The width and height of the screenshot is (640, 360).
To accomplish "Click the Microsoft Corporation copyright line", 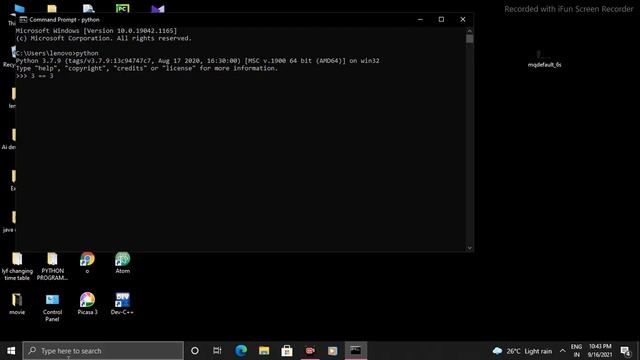I will coord(104,38).
